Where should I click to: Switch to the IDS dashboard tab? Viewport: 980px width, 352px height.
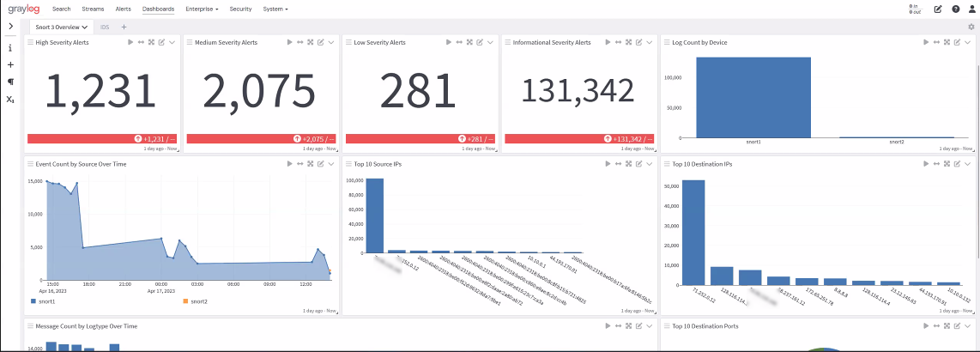(105, 27)
